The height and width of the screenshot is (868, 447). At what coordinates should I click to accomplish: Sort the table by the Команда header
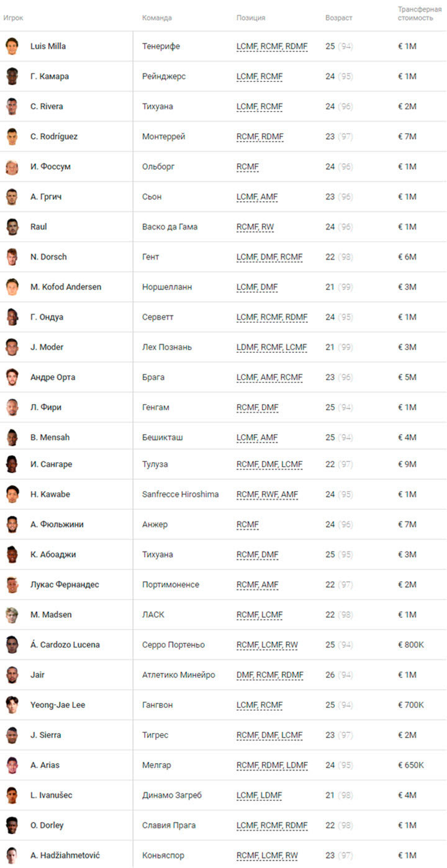click(x=157, y=18)
